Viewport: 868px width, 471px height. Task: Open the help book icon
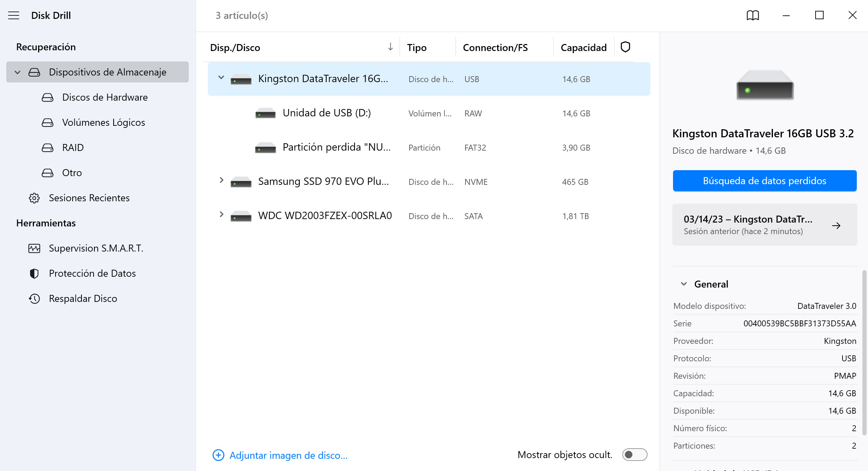[753, 15]
